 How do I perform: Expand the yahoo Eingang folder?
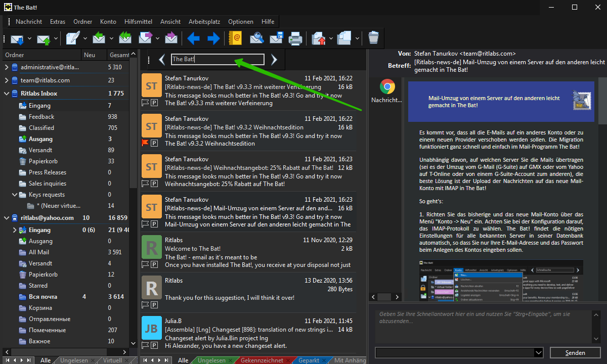point(15,230)
